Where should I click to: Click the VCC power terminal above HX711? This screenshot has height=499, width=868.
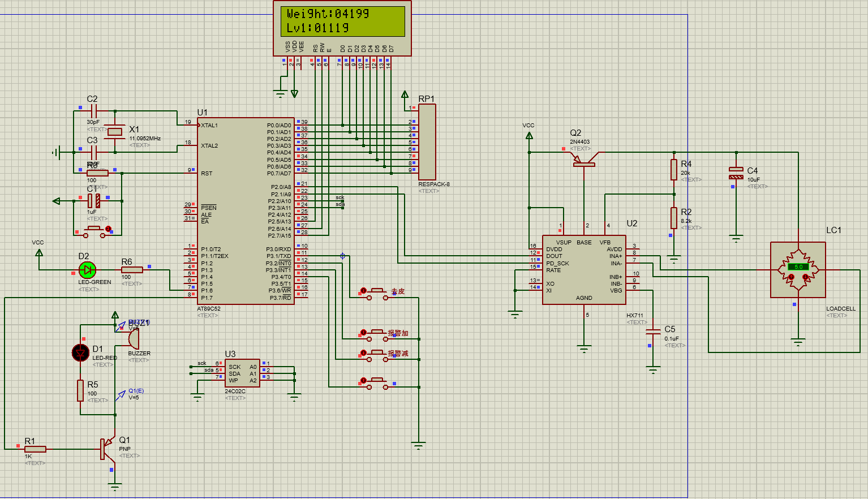point(529,135)
